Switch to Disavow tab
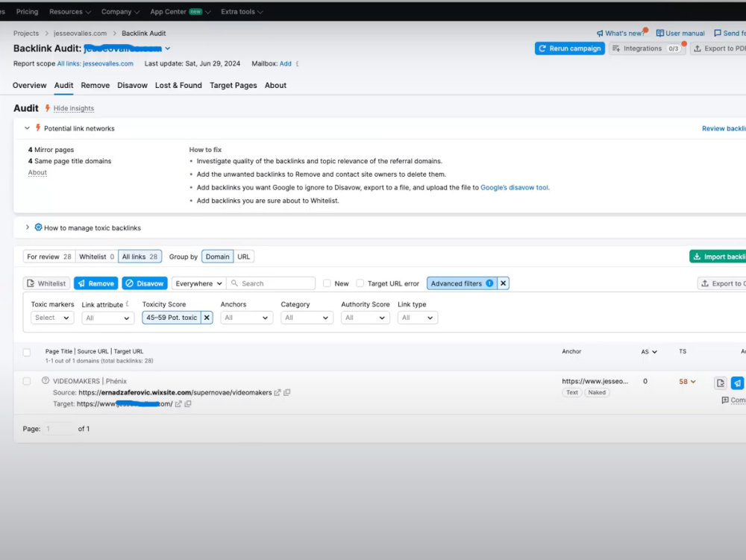 pyautogui.click(x=132, y=86)
